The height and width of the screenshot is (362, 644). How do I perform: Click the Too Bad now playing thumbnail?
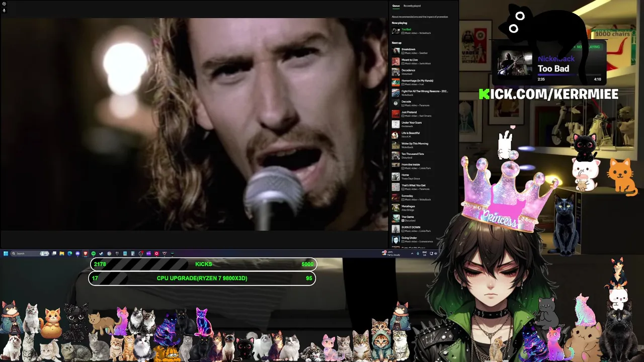pos(395,31)
